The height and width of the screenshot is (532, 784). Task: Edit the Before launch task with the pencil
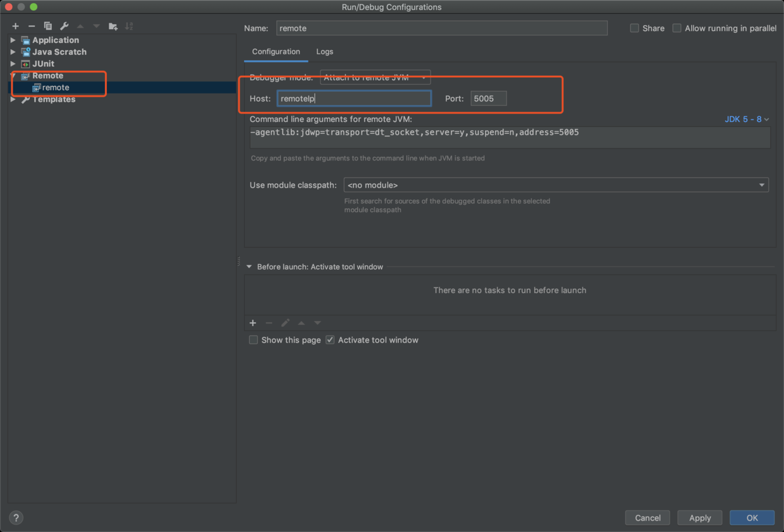tap(285, 323)
